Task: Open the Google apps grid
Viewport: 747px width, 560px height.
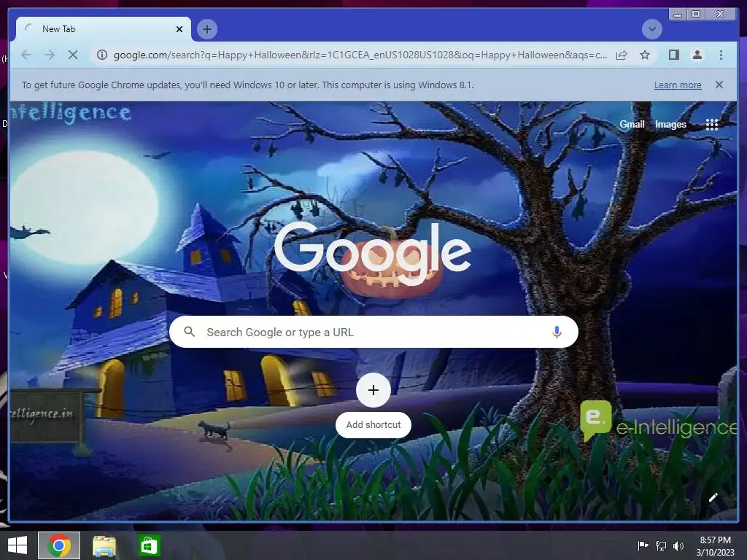Action: point(712,124)
